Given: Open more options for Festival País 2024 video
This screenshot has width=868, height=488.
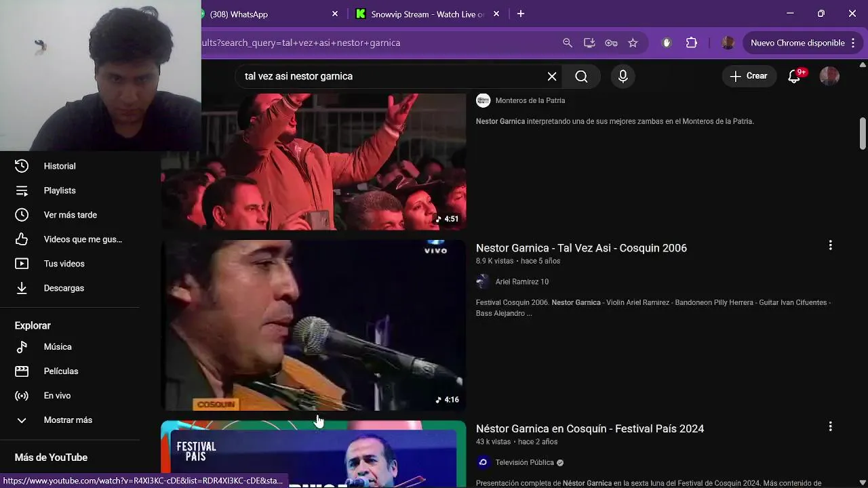Looking at the screenshot, I should point(830,426).
